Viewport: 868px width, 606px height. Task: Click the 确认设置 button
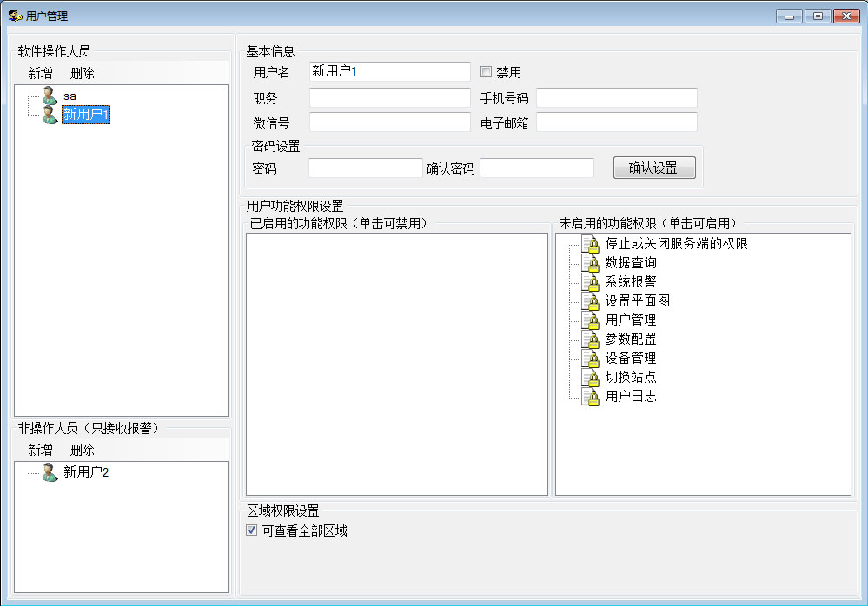point(654,168)
